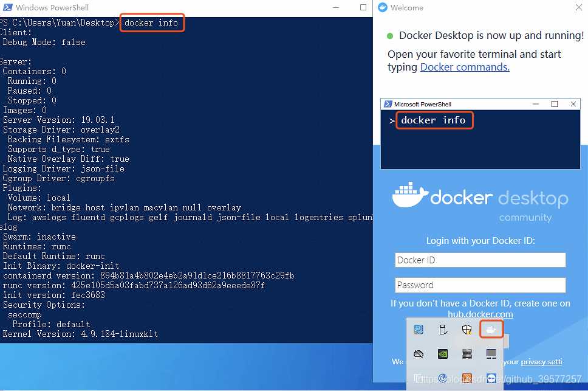
Task: Click the 'containerd version:' hash line
Action: [x=148, y=276]
